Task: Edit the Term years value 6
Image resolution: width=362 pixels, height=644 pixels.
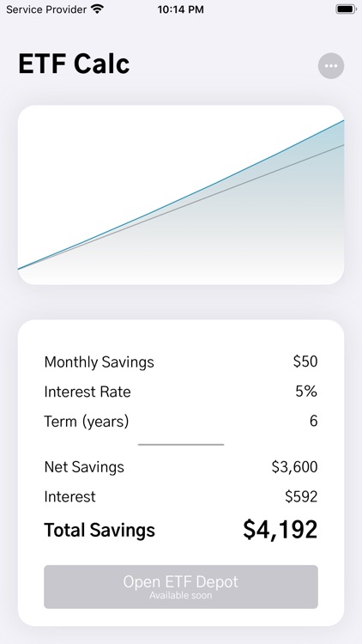Action: point(314,421)
